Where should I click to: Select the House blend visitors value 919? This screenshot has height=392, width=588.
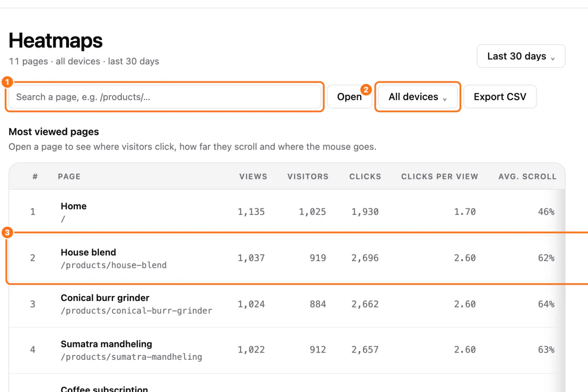[x=318, y=258]
